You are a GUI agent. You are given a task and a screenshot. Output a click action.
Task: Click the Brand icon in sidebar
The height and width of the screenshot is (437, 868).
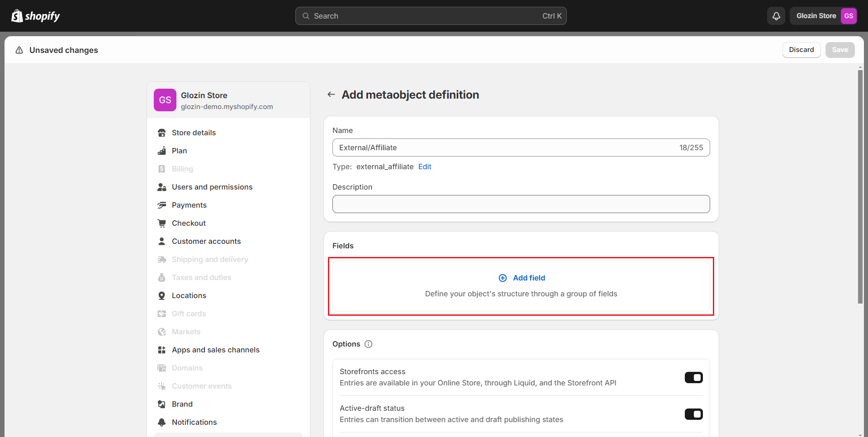(x=161, y=404)
